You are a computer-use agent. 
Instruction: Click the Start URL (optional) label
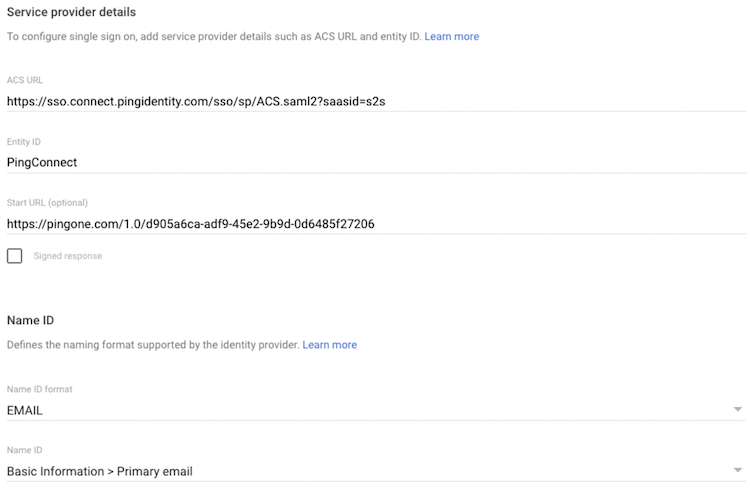click(x=46, y=203)
